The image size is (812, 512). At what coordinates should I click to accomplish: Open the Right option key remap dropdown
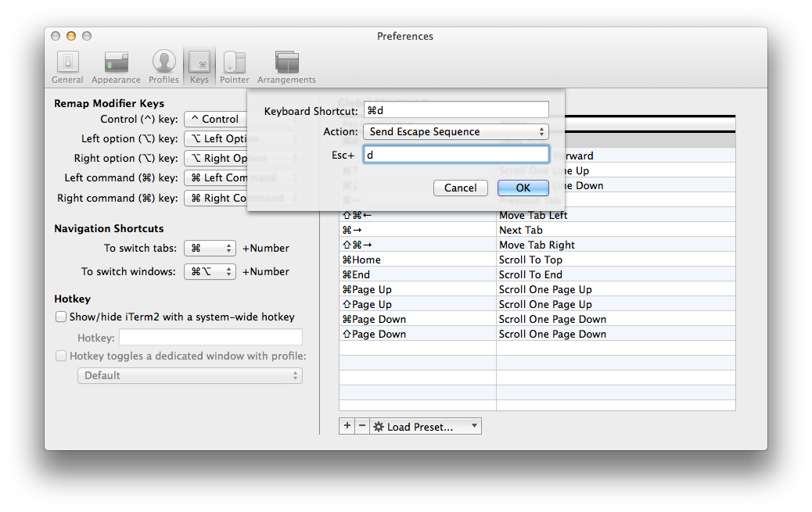pyautogui.click(x=243, y=159)
